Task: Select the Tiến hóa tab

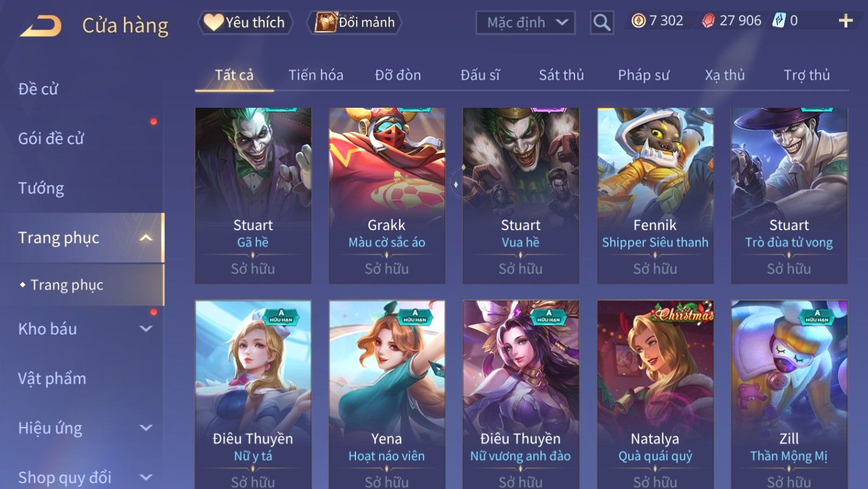Action: [316, 75]
